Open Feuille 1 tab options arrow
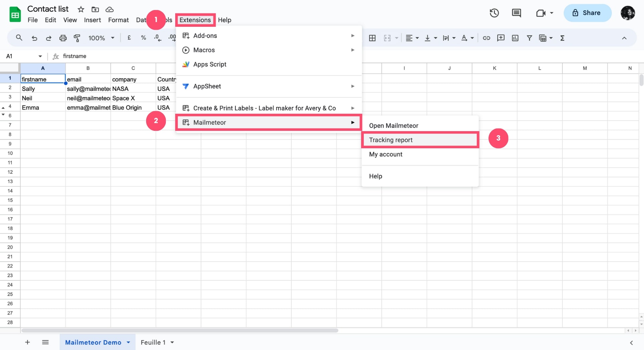644x350 pixels. [x=172, y=342]
